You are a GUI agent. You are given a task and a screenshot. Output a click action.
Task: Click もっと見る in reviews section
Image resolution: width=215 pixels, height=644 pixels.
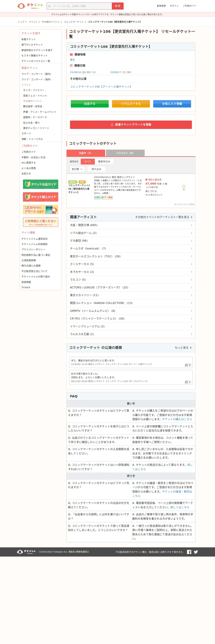click(x=183, y=348)
